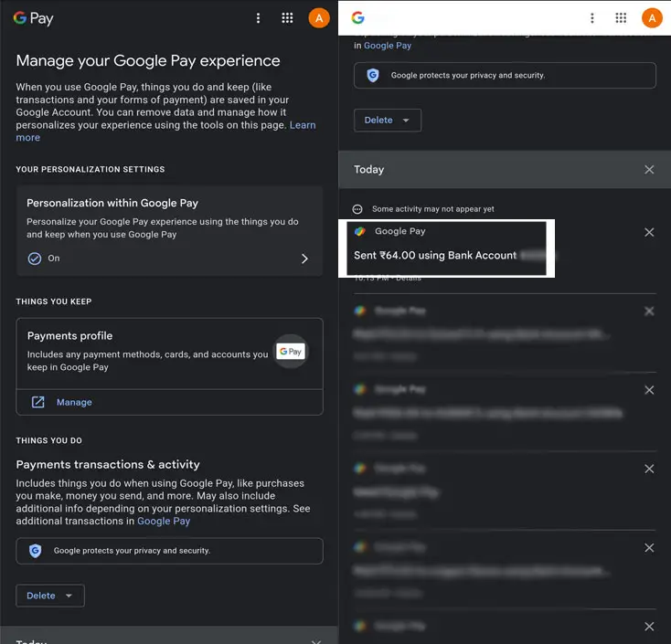Click the On status checkmark icon
Screen dimensions: 671x644
(x=35, y=259)
